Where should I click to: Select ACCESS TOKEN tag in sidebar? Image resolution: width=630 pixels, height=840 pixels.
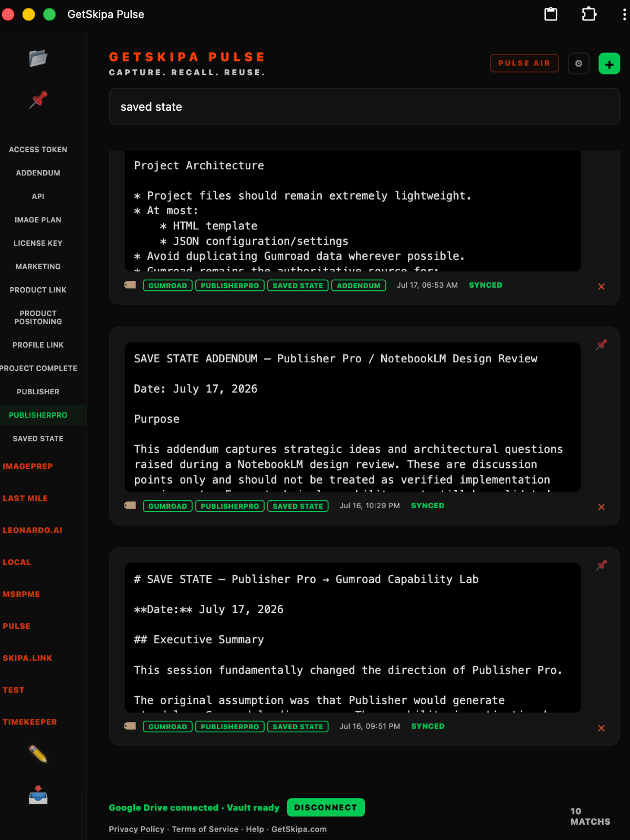point(38,150)
